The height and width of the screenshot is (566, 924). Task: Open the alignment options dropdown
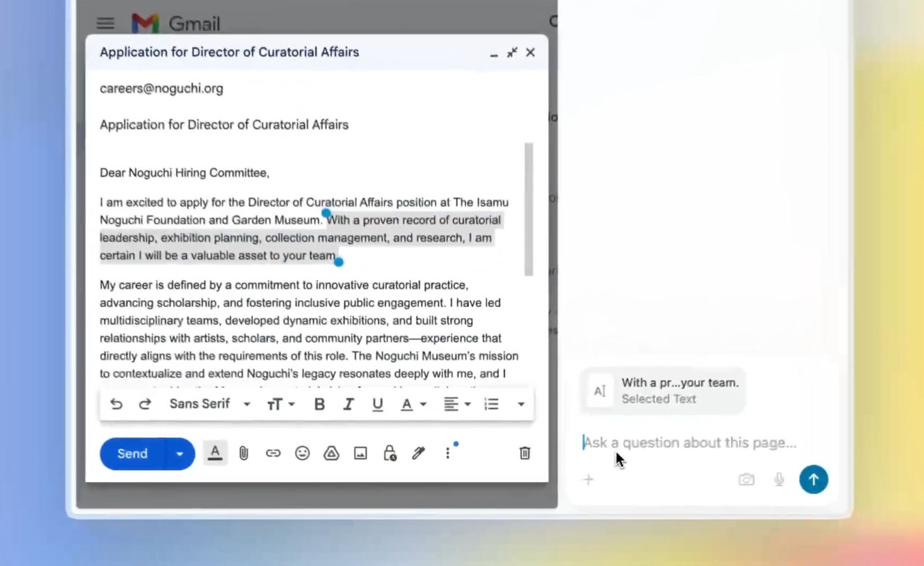(x=457, y=404)
